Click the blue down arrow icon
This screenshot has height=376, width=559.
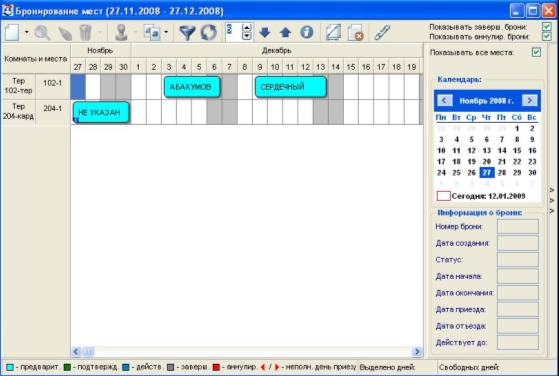pyautogui.click(x=265, y=32)
